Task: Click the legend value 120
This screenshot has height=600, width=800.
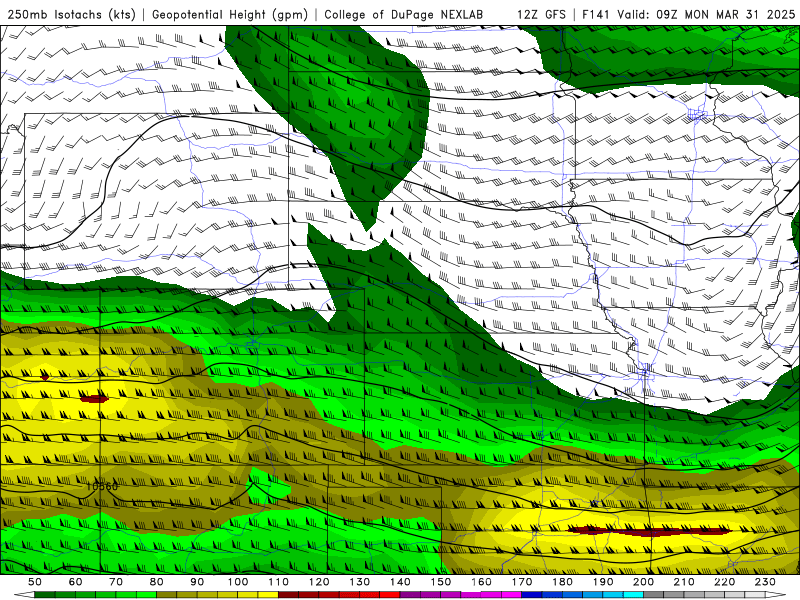Action: coord(319,582)
